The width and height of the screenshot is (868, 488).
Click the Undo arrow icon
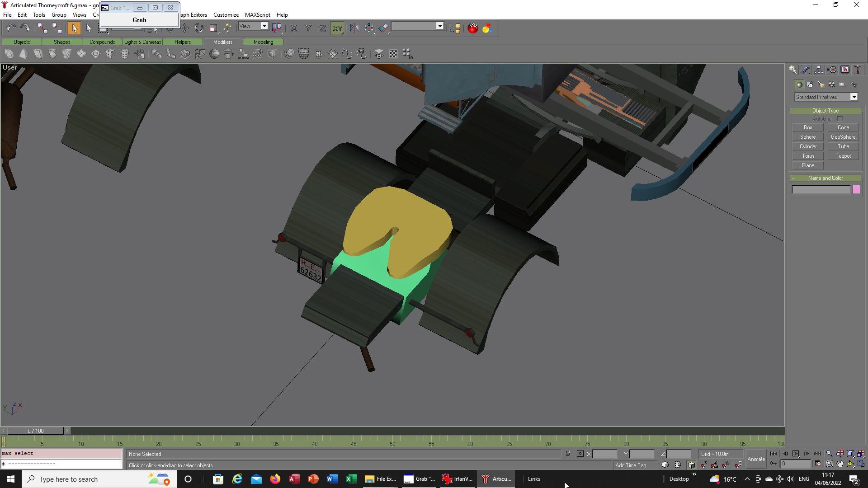point(11,28)
